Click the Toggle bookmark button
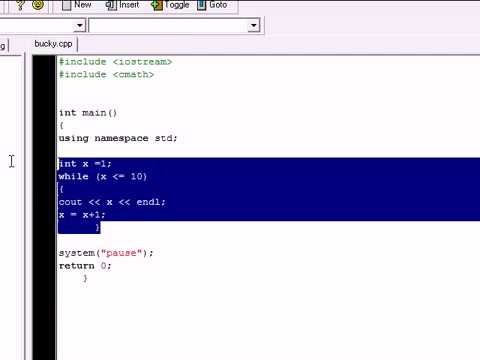Image resolution: width=480 pixels, height=360 pixels. tap(170, 5)
